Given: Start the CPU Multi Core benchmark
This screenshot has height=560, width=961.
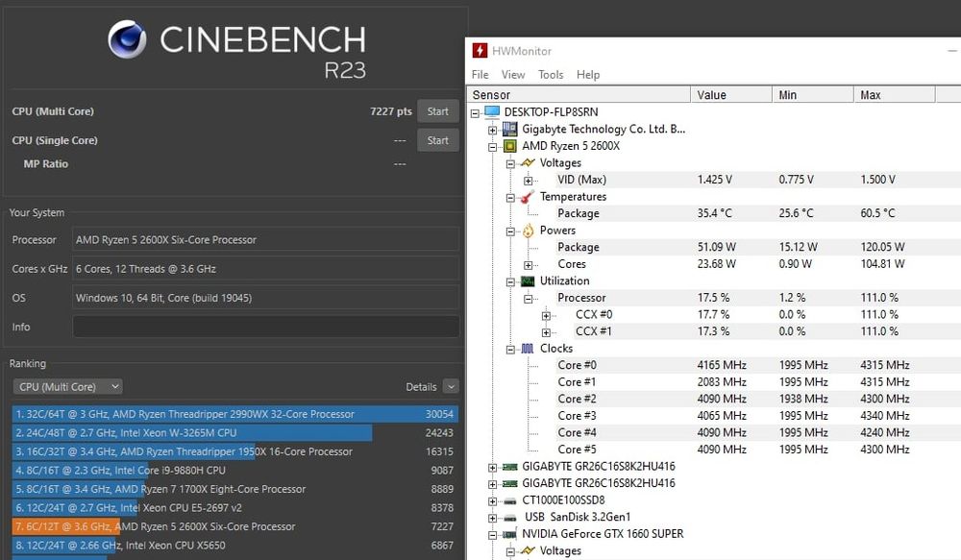Looking at the screenshot, I should 437,111.
